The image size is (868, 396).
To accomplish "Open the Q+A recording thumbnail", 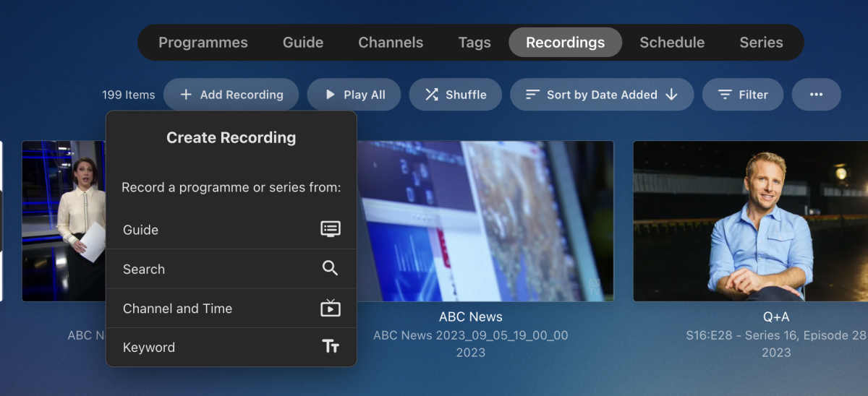I will (x=751, y=221).
